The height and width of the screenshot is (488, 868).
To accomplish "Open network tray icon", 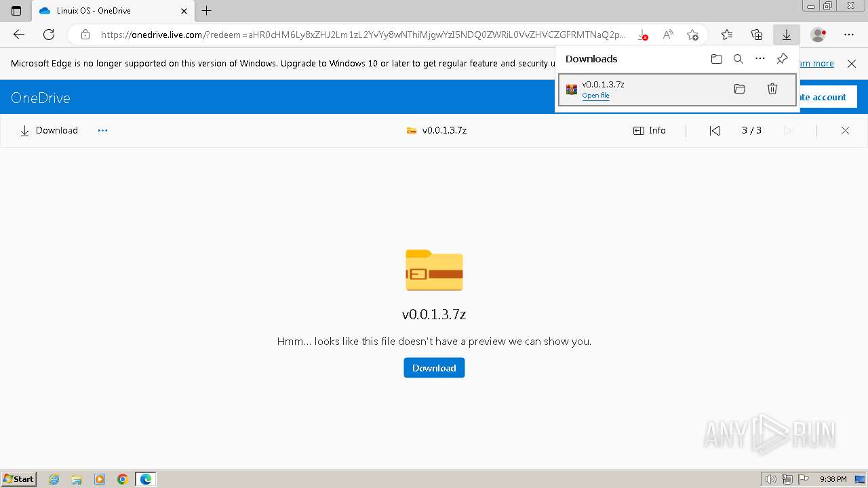I will (787, 479).
